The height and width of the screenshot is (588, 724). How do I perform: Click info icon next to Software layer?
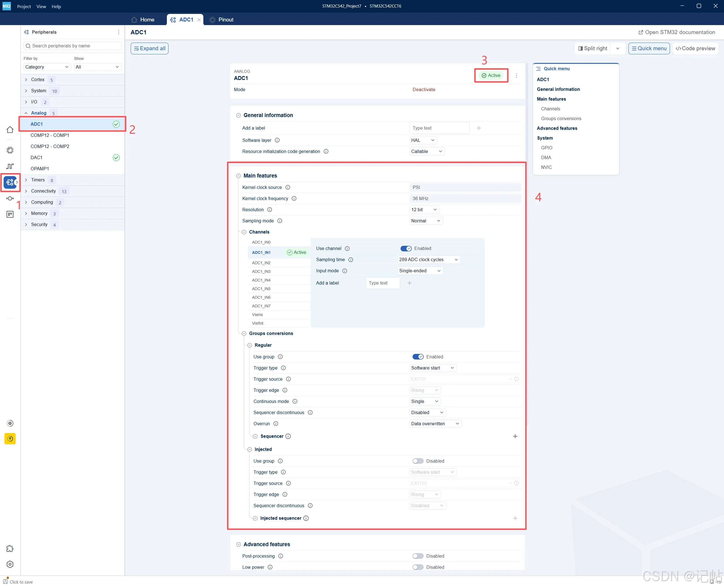(x=277, y=140)
